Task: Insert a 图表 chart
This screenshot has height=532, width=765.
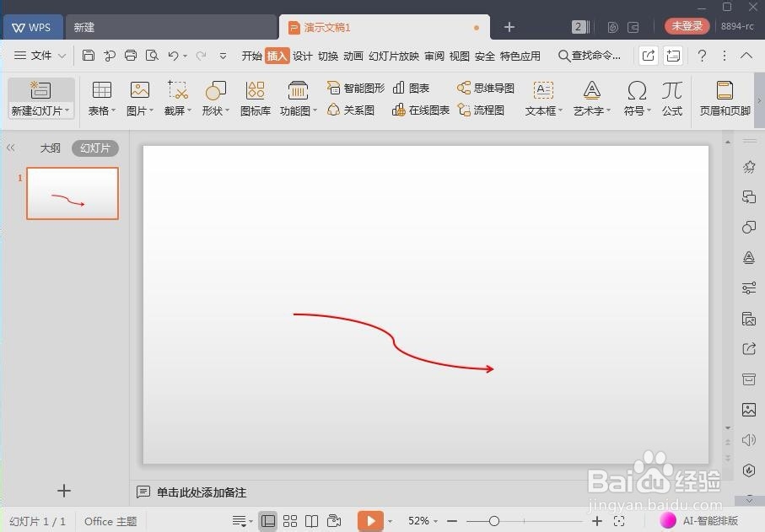Action: coord(411,88)
